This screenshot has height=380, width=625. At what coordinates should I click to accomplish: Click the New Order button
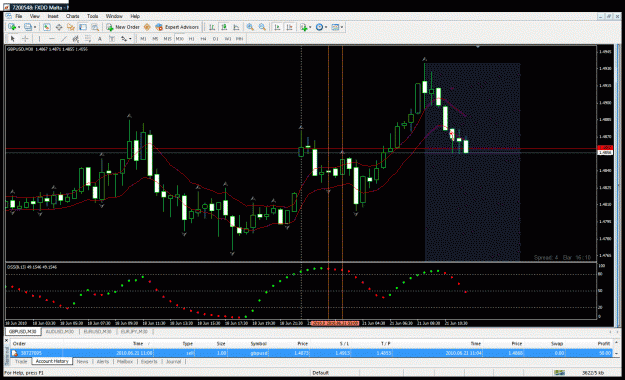click(x=123, y=27)
